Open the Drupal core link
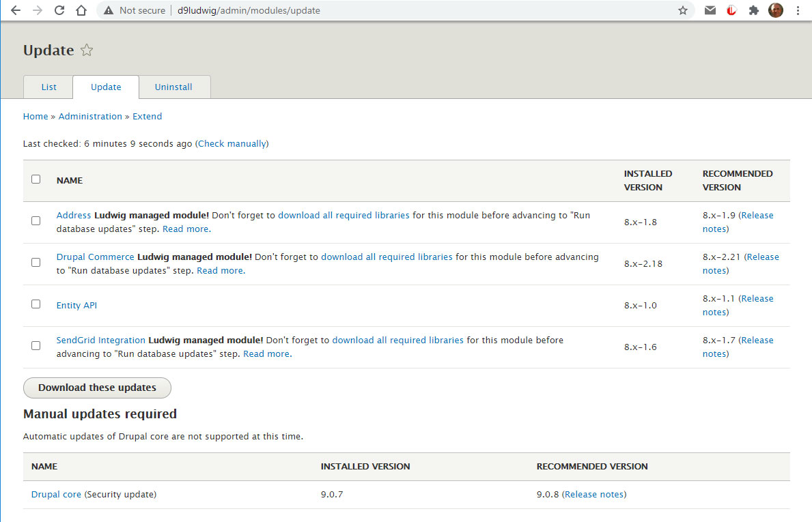The height and width of the screenshot is (522, 812). (x=56, y=495)
